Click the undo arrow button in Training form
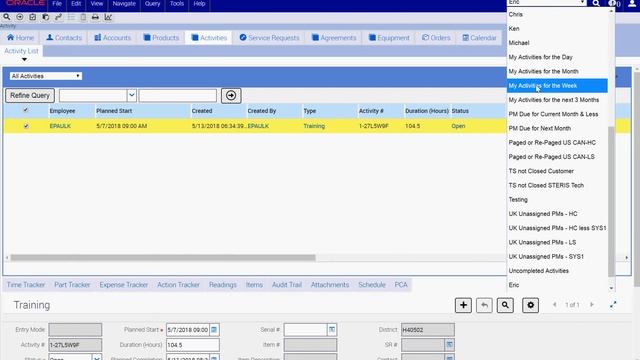Viewport: 640px width, 360px height. coord(484,305)
